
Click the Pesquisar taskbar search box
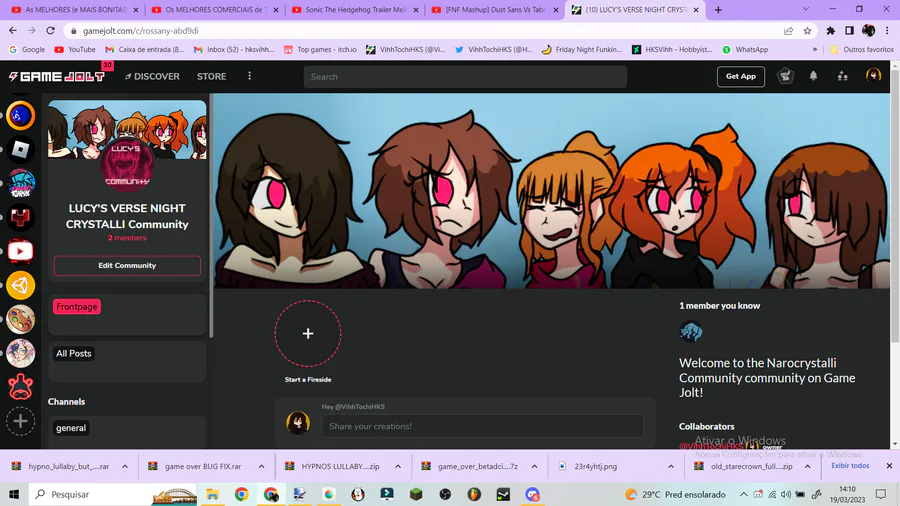tap(113, 494)
